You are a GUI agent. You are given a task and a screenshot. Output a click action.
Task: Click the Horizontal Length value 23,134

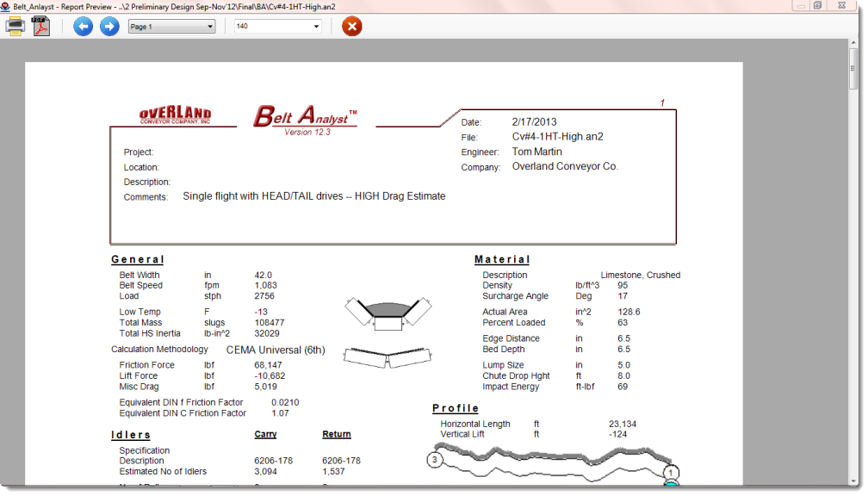[x=623, y=424]
